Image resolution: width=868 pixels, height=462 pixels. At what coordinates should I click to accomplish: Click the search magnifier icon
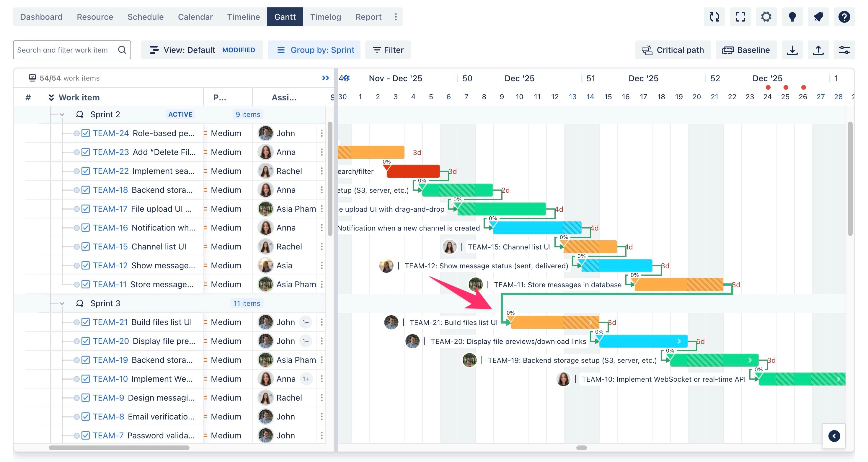122,50
